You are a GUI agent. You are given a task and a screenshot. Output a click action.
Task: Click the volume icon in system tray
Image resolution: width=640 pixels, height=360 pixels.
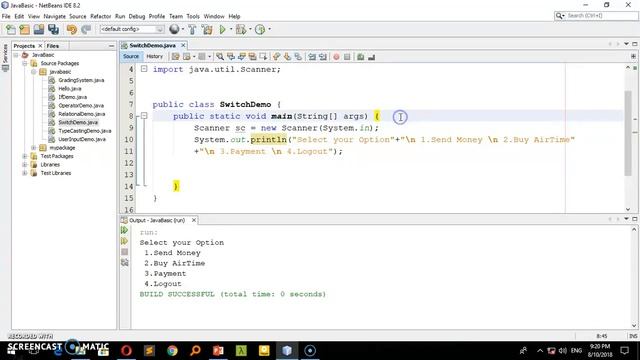pos(563,351)
